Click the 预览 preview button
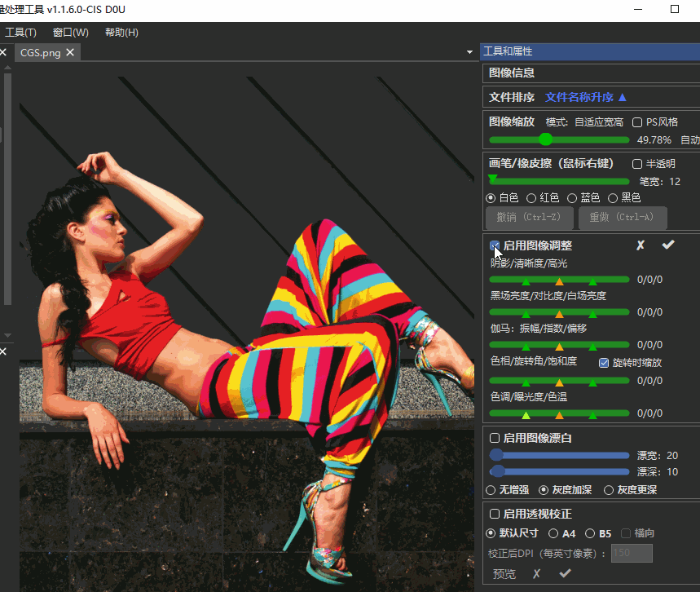This screenshot has width=700, height=592. pos(504,574)
